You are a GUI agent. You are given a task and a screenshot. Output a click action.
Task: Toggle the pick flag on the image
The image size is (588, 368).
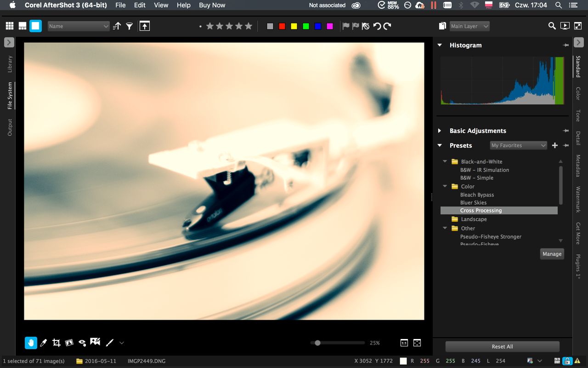pos(346,26)
